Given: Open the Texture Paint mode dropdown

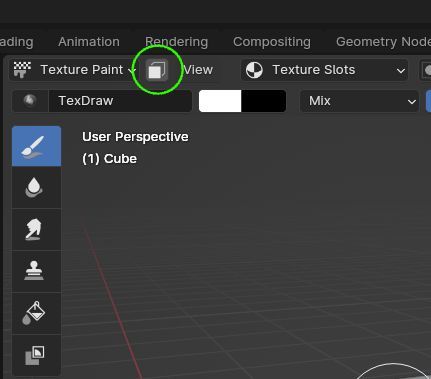Looking at the screenshot, I should click(x=73, y=70).
